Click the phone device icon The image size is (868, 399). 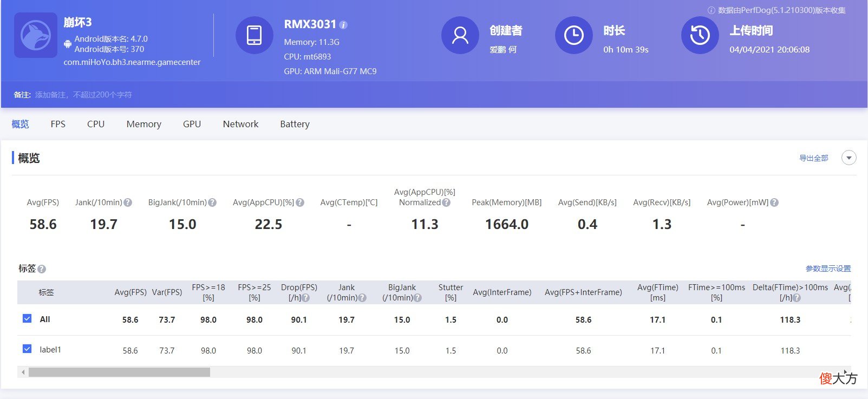click(x=254, y=35)
